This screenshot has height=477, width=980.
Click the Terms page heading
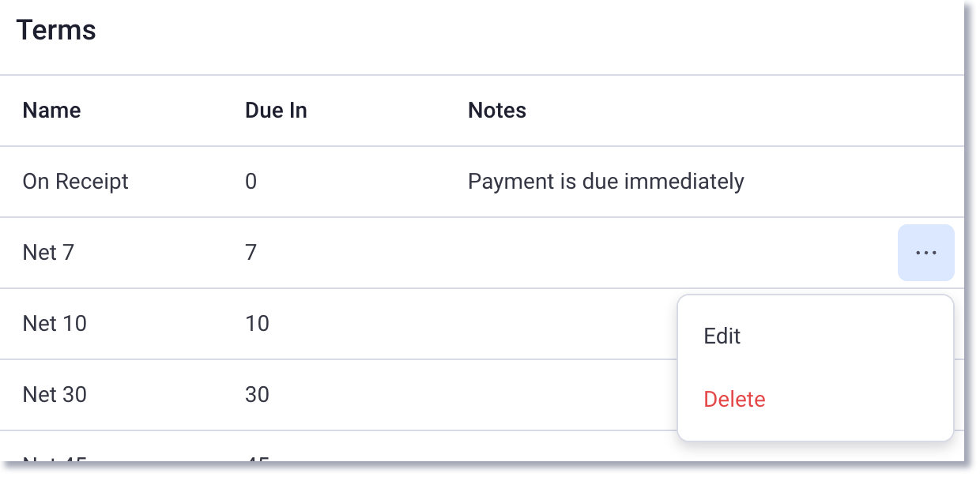56,29
